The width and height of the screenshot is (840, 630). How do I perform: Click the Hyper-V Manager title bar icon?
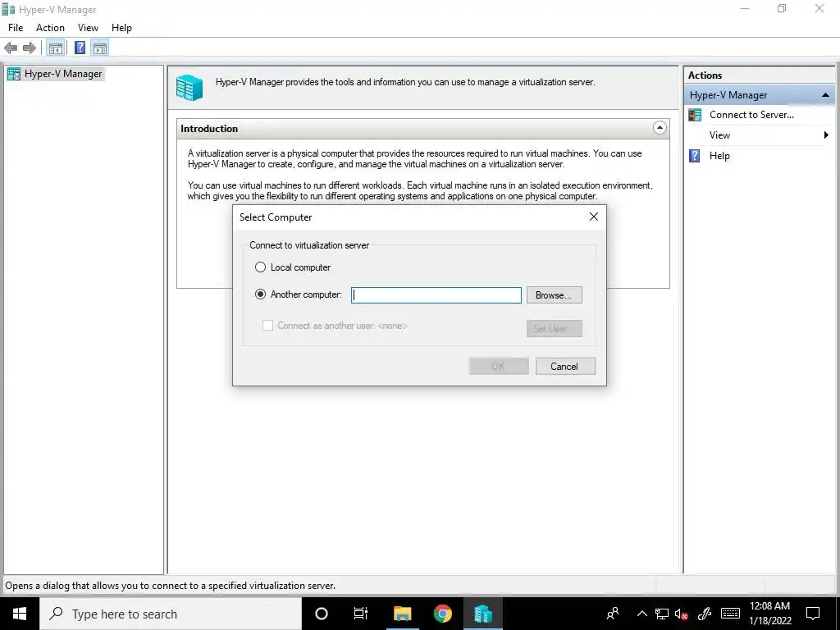click(8, 9)
